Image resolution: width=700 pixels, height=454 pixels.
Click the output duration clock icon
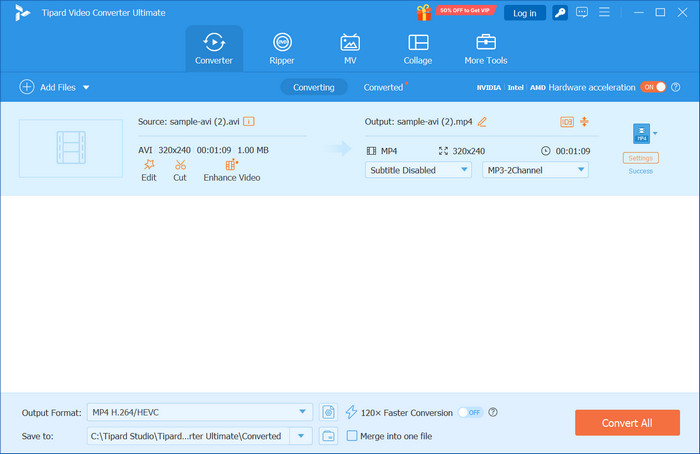(x=546, y=151)
